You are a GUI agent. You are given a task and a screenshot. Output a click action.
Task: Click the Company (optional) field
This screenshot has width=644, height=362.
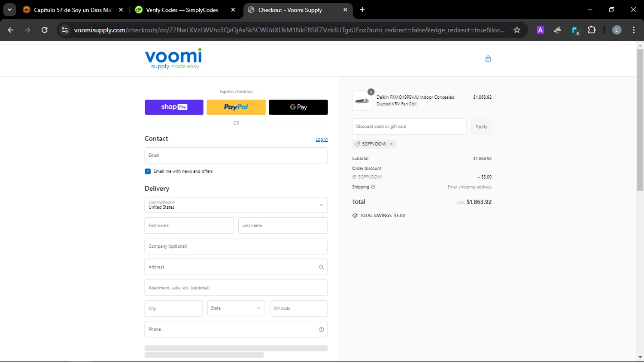(236, 246)
